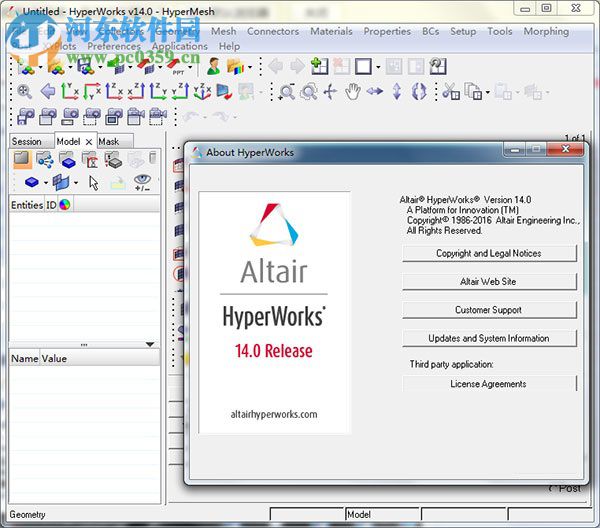Screen dimensions: 600x528
Task: Open the Tools menu
Action: pos(499,31)
